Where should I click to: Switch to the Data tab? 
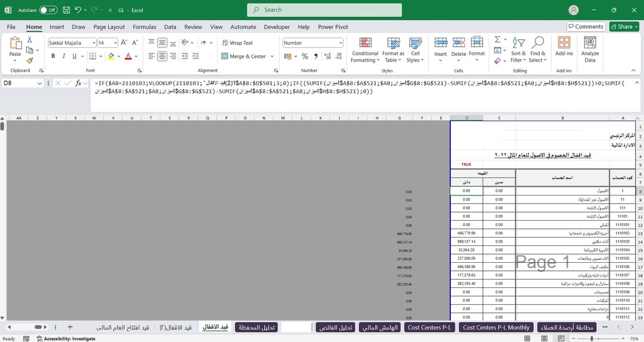tap(170, 26)
